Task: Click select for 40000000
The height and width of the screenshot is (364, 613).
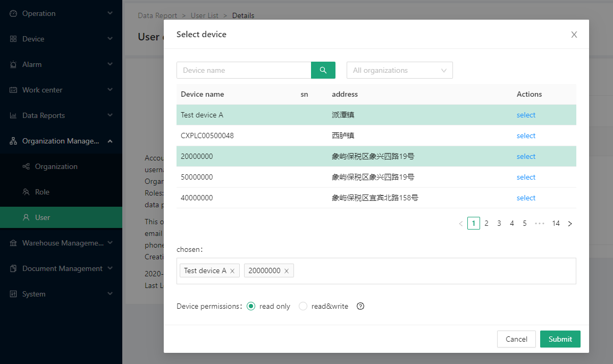Action: [x=526, y=198]
